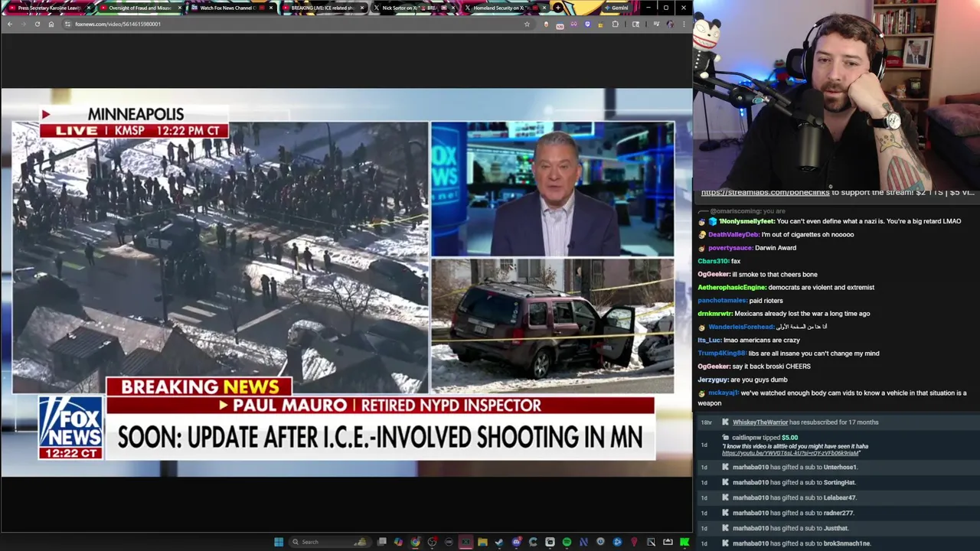
Task: Click the Fox News video player
Action: (x=346, y=282)
